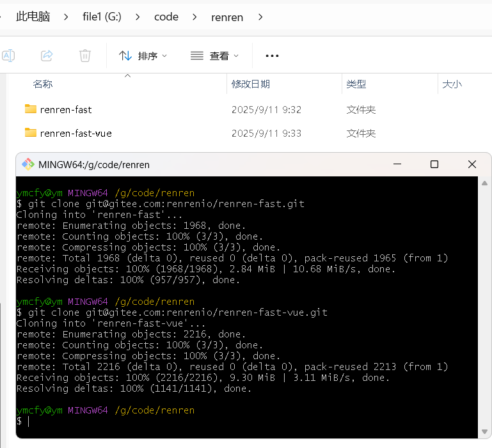This screenshot has height=448, width=492.
Task: Click date 2025/9/11 9:33 of renren-fast-vue
Action: pos(266,133)
